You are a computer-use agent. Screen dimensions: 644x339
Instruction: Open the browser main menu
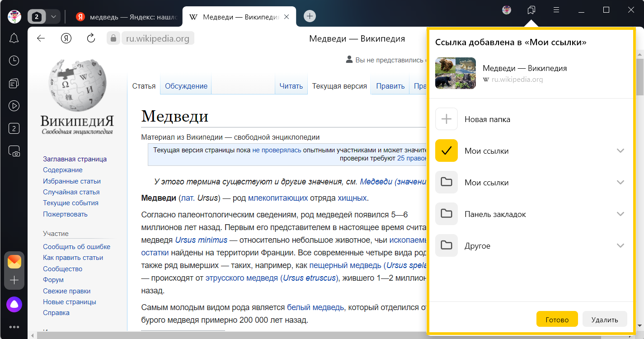557,10
